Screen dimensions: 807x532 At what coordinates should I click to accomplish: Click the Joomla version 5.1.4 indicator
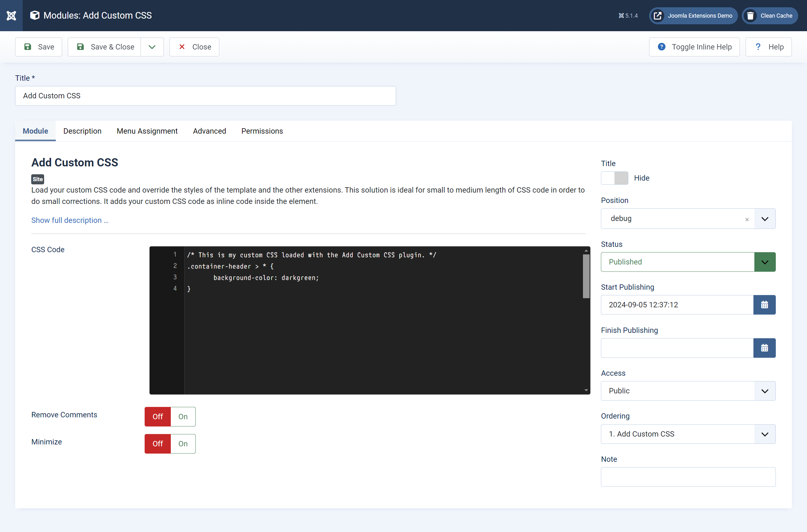click(628, 16)
